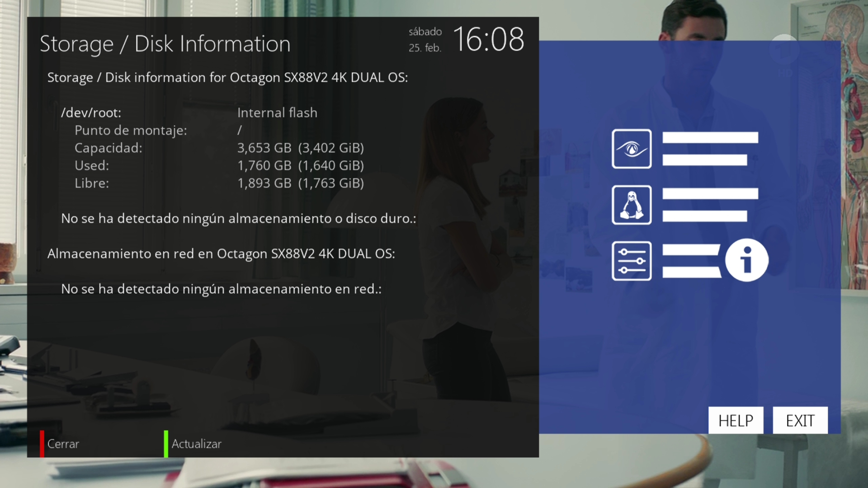Click the Almacenamiento en red heading
Viewport: 868px width, 488px height.
pos(221,253)
